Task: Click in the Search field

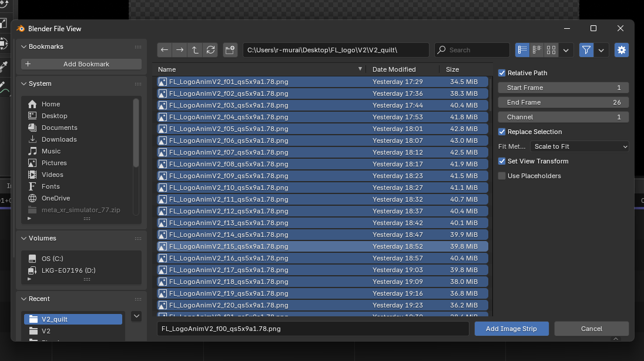Action: [x=476, y=50]
